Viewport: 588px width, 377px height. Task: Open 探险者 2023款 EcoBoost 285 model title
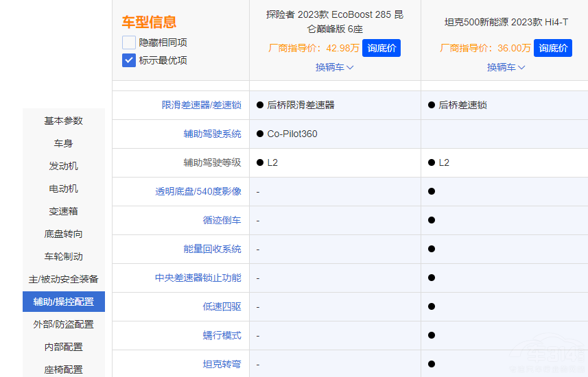click(335, 22)
